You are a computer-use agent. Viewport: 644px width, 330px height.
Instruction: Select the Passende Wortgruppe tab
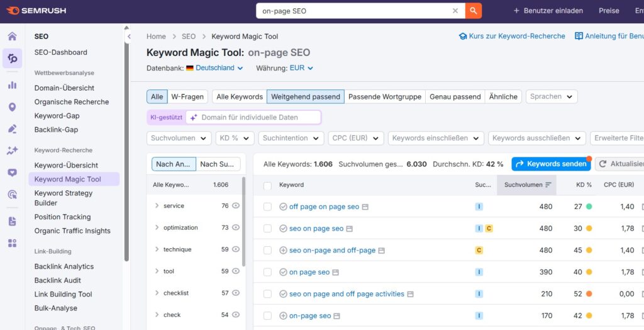coord(385,97)
